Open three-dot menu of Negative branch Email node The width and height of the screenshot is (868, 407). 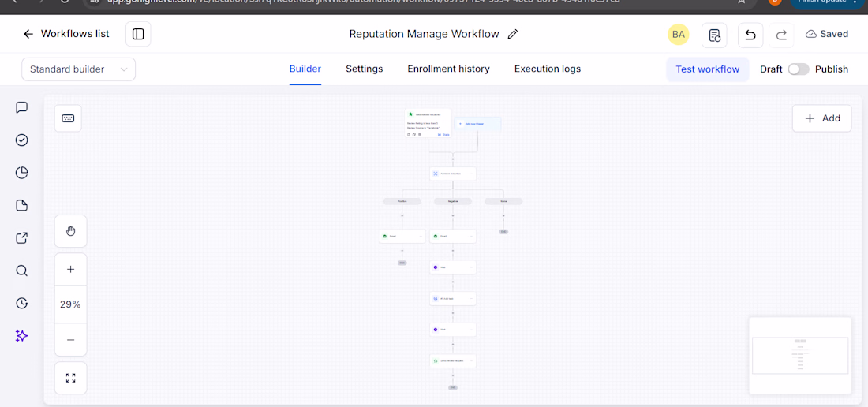tap(472, 236)
